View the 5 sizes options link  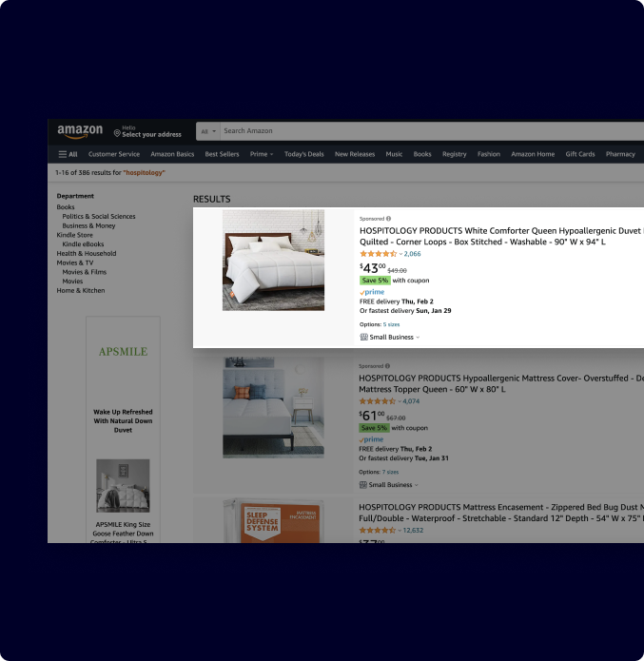coord(391,324)
